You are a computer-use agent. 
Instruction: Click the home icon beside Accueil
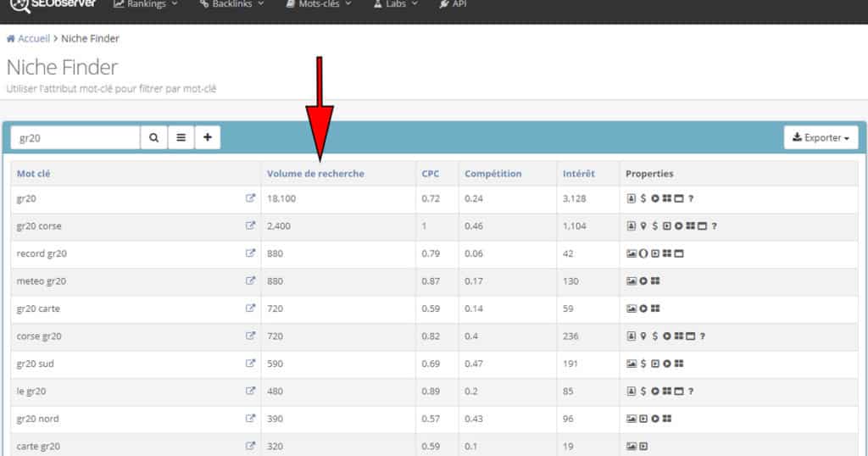point(10,39)
